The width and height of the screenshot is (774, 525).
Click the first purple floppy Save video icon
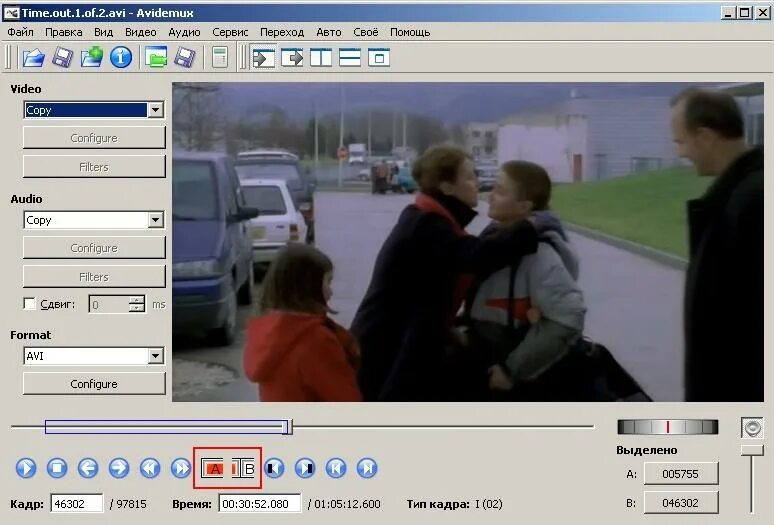(x=63, y=58)
